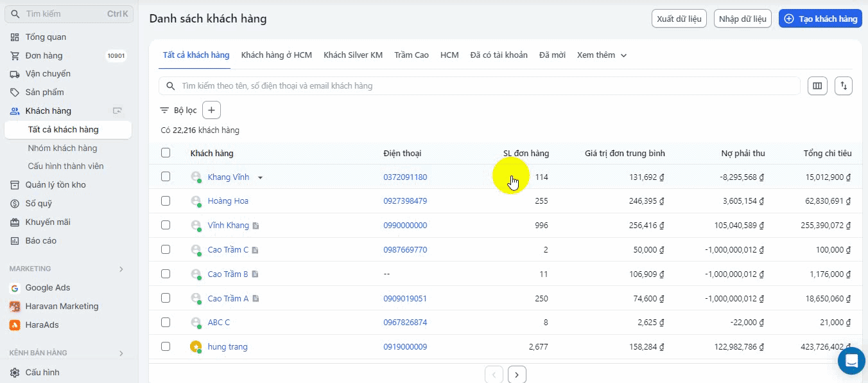Switch to Khách hàng ở HCM tab
This screenshot has height=383, width=868.
276,55
